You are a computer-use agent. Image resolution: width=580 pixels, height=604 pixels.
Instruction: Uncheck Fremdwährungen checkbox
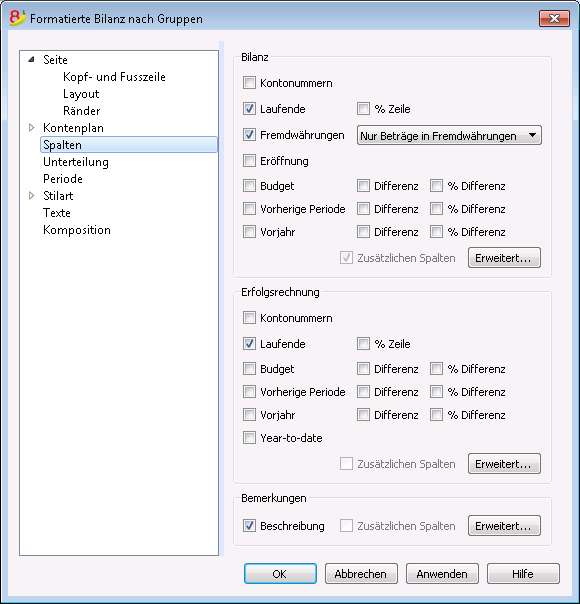click(x=249, y=135)
